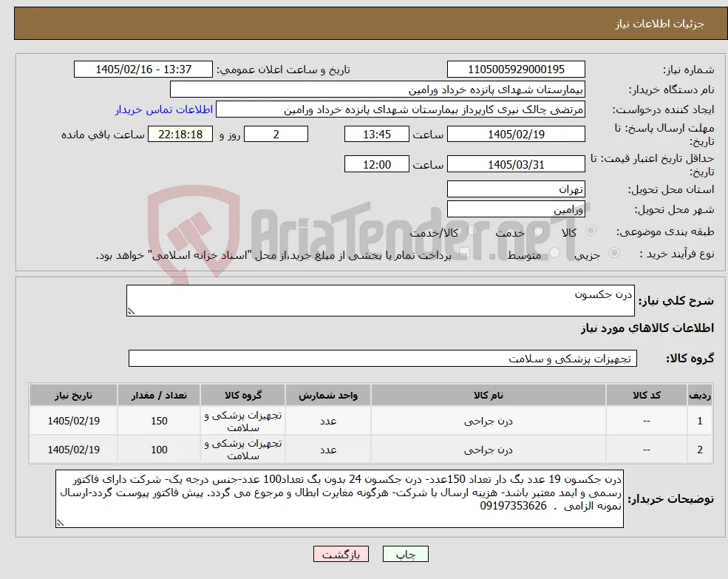Click the delivery city field ورامین
The height and width of the screenshot is (579, 728).
(516, 209)
